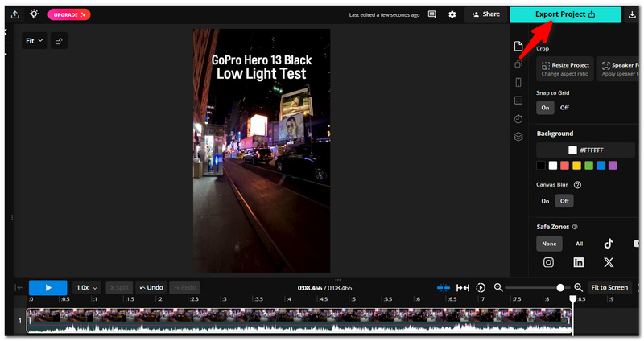
Task: Select the X safe zone icon
Action: [609, 262]
